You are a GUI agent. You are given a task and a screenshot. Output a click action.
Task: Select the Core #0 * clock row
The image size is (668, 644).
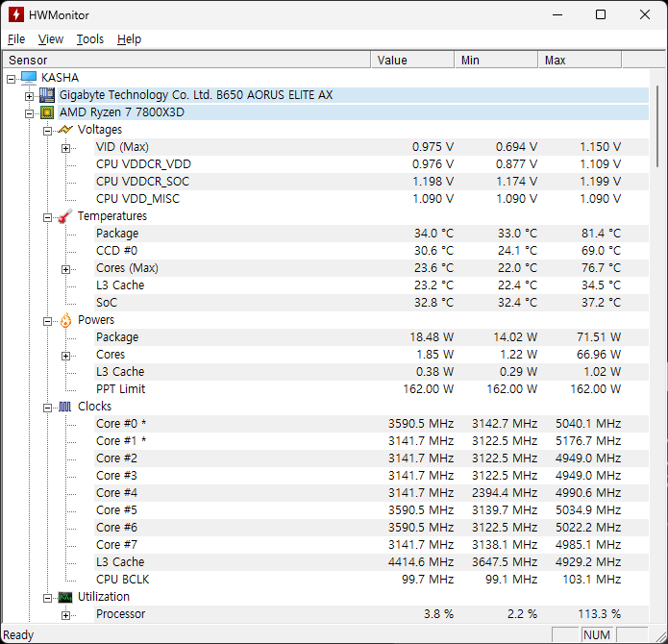(371, 424)
